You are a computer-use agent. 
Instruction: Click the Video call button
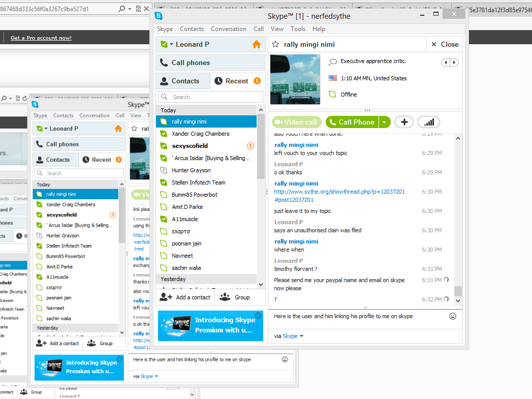297,122
